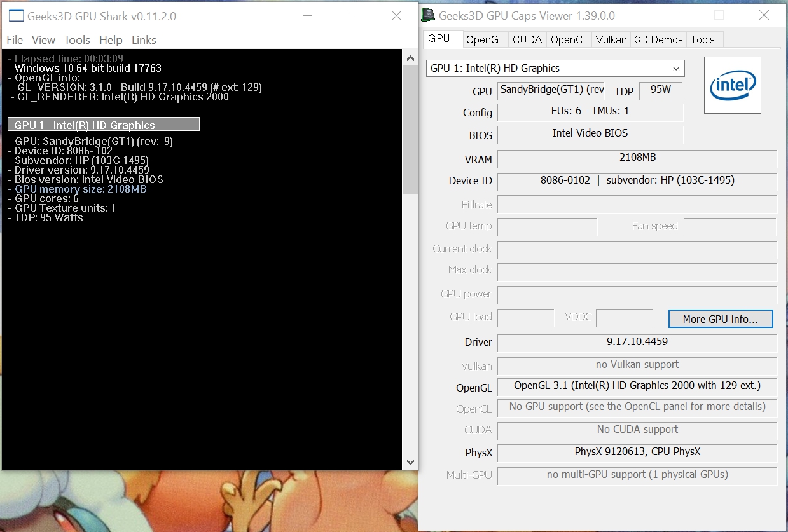Click the Driver version line in GPU Shark
Image resolution: width=788 pixels, height=532 pixels.
click(78, 170)
